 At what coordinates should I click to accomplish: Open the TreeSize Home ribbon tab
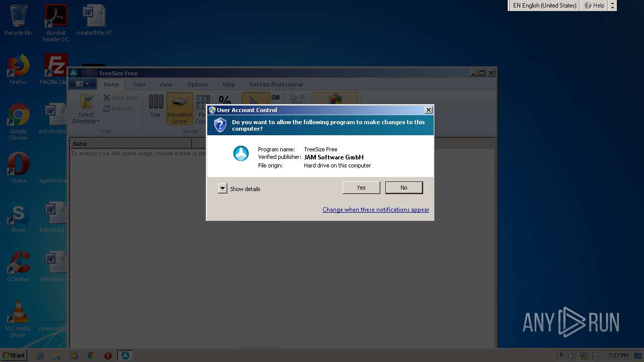coord(111,84)
